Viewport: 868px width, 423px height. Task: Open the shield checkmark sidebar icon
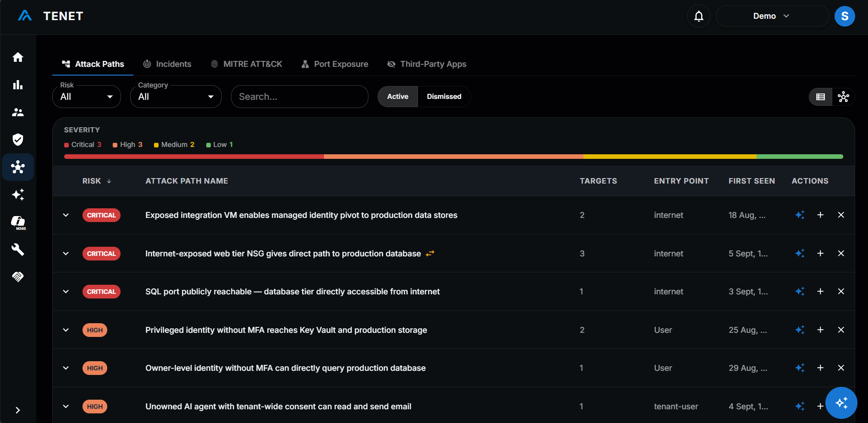tap(18, 140)
